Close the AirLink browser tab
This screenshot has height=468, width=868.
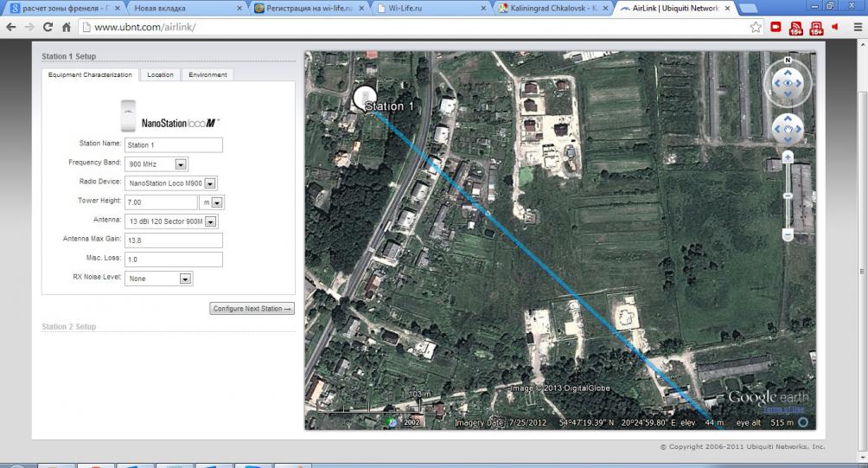[727, 9]
